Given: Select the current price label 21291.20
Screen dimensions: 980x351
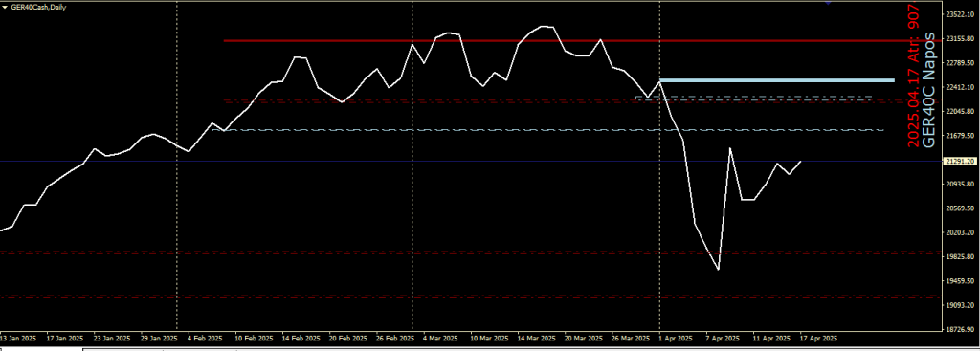Looking at the screenshot, I should pyautogui.click(x=960, y=161).
